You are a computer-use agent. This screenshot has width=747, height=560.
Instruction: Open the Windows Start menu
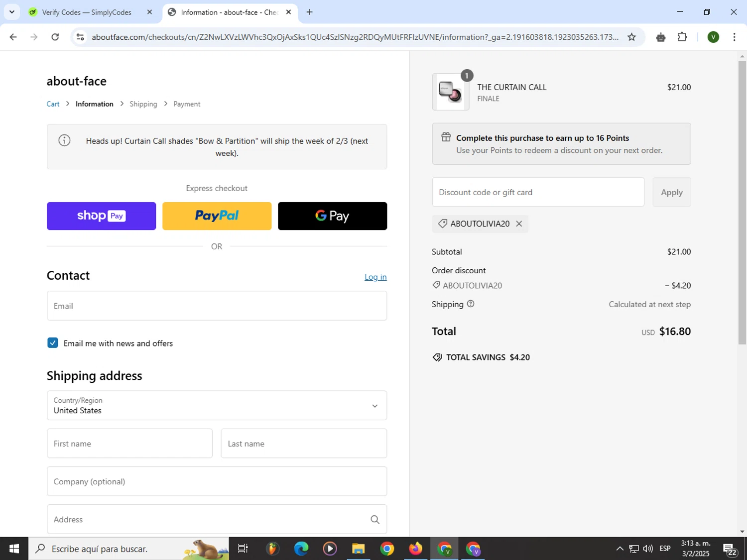click(14, 549)
